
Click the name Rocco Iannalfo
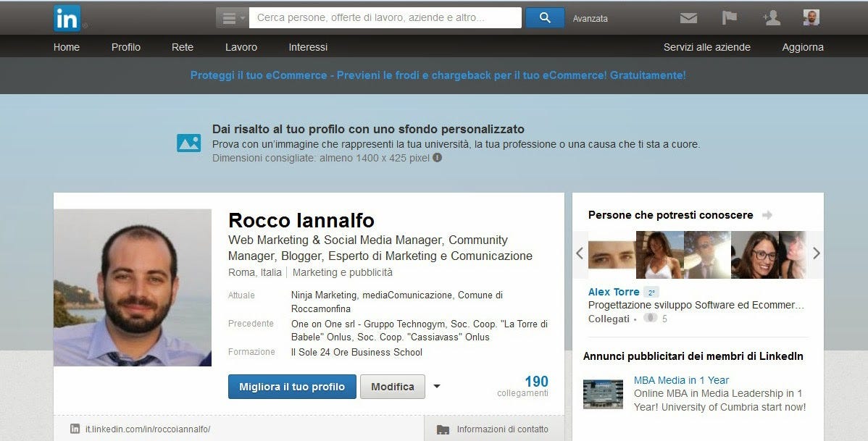click(x=301, y=220)
